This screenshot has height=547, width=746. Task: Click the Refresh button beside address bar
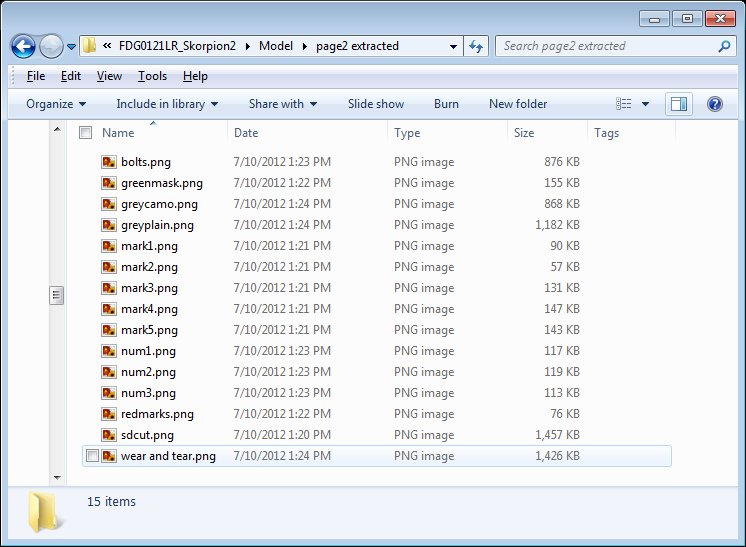(476, 46)
